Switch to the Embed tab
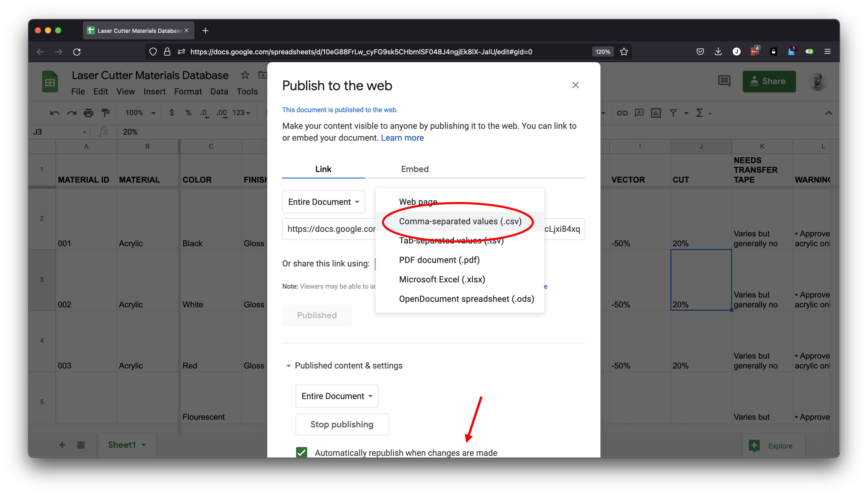 click(x=415, y=169)
